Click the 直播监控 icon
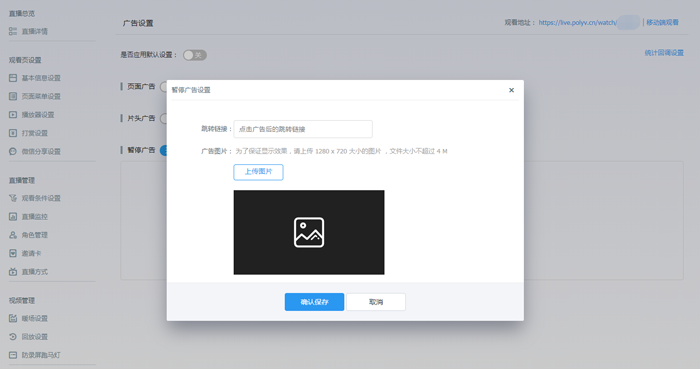 tap(13, 216)
